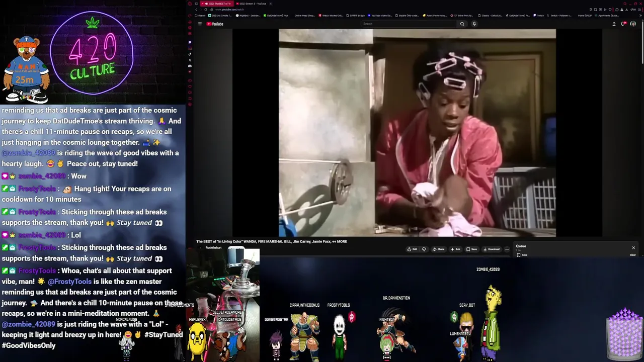Open 'Online Head Shop' bookmark
The width and height of the screenshot is (644, 362).
pos(304,16)
